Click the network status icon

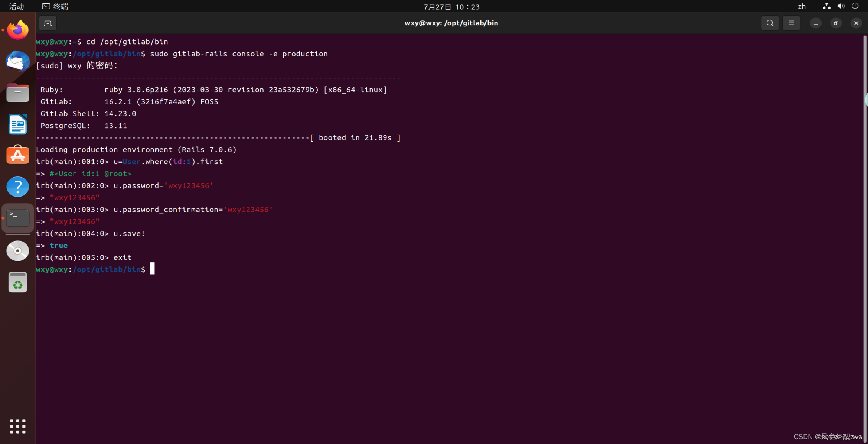[826, 6]
